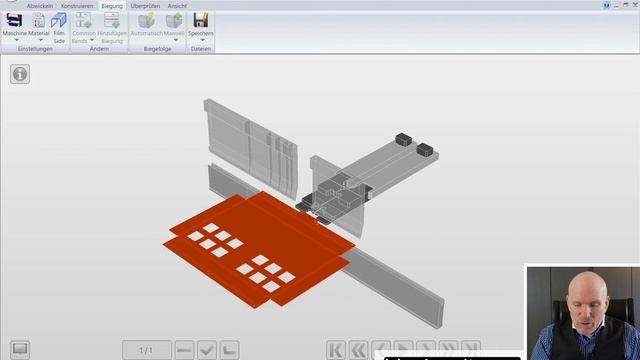Click Hinzufügen Biegung icon
The image size is (640, 360).
111,20
